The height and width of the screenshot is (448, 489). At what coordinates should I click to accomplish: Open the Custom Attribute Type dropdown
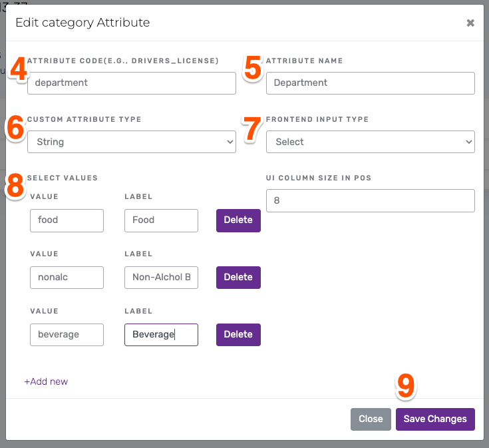point(132,142)
